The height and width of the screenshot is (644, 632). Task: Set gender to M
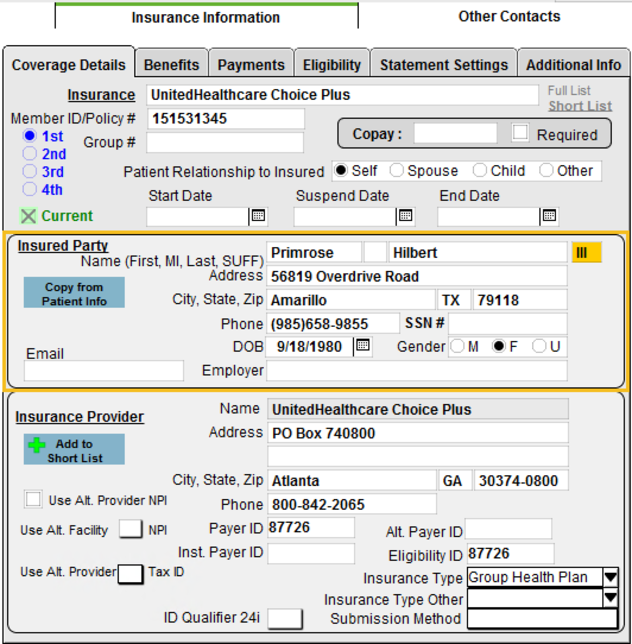457,346
